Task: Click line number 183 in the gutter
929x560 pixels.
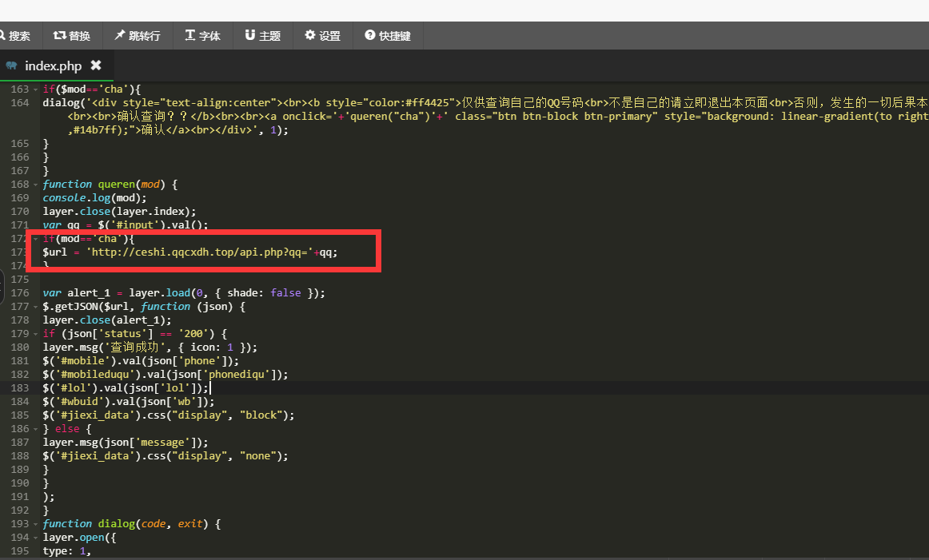Action: coord(19,387)
